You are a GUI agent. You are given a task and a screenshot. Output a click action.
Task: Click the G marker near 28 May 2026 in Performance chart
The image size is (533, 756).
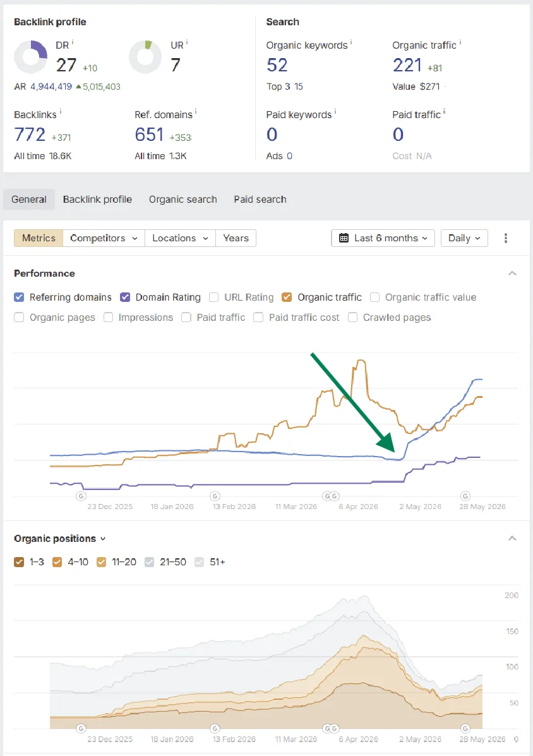465,496
